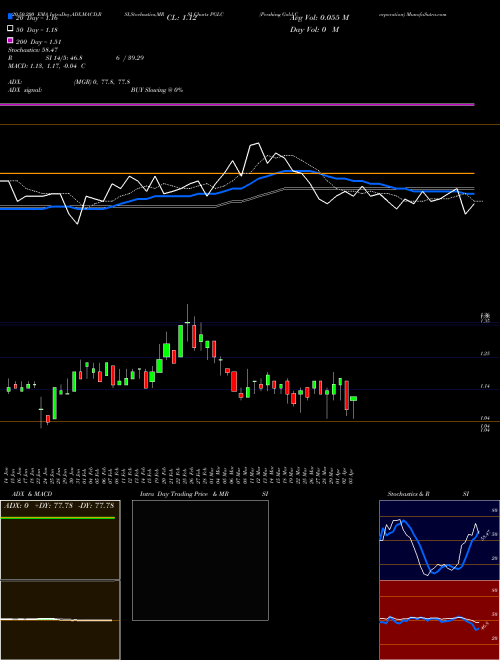The height and width of the screenshot is (660, 500).
Task: Click the last green candlestick on the chart
Action: pyautogui.click(x=354, y=399)
